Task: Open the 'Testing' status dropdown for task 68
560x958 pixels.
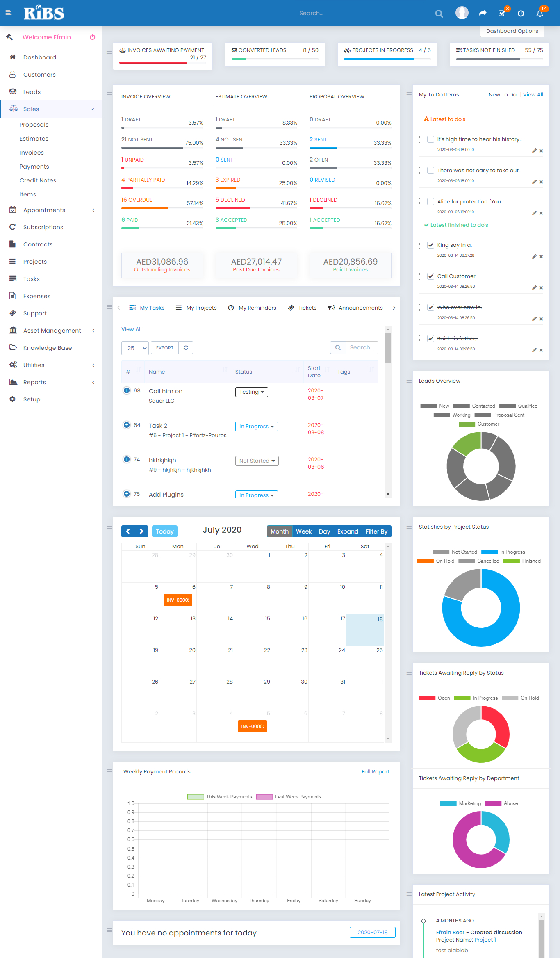Action: click(251, 392)
